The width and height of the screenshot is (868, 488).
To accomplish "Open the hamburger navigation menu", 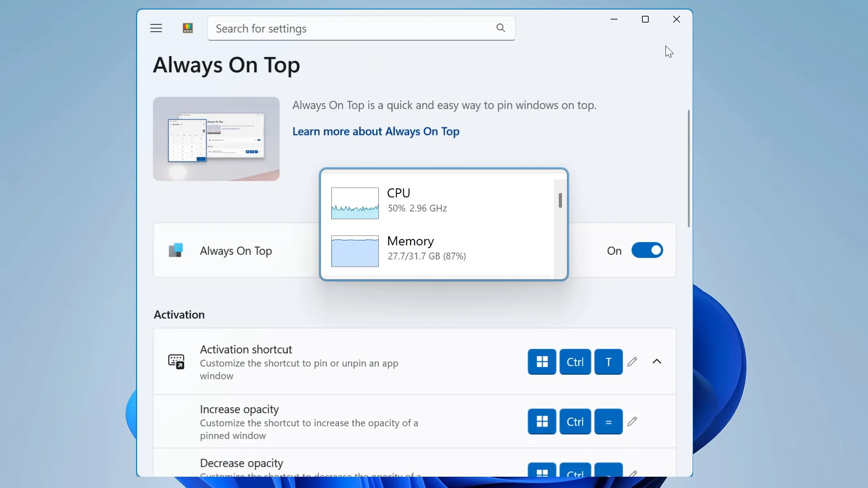I will point(156,28).
